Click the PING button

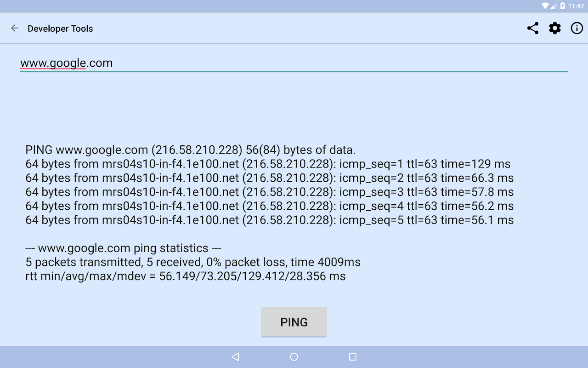pos(294,322)
